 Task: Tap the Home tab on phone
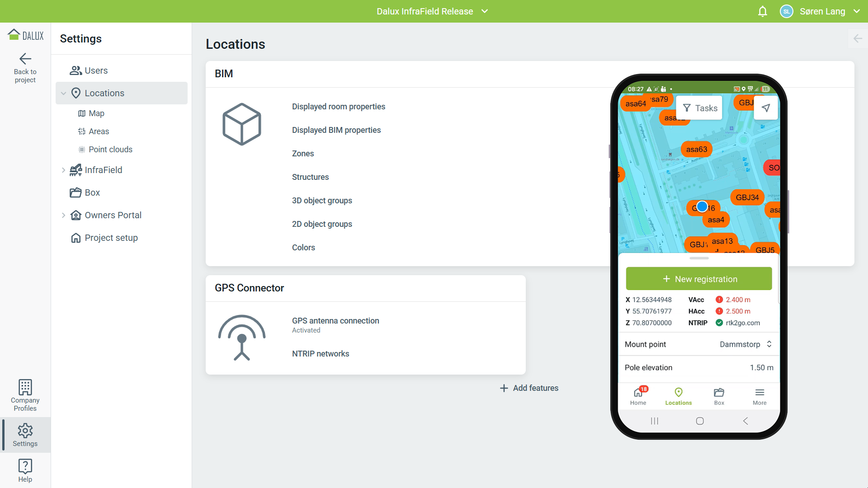(x=638, y=396)
